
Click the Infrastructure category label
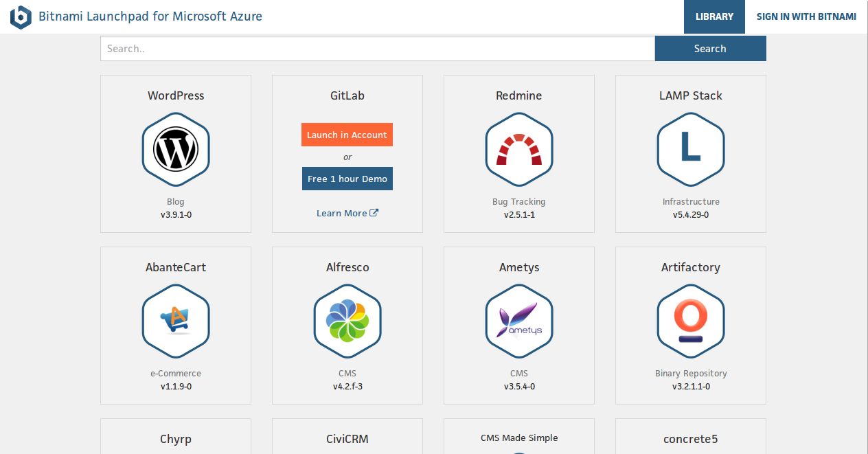pos(691,202)
